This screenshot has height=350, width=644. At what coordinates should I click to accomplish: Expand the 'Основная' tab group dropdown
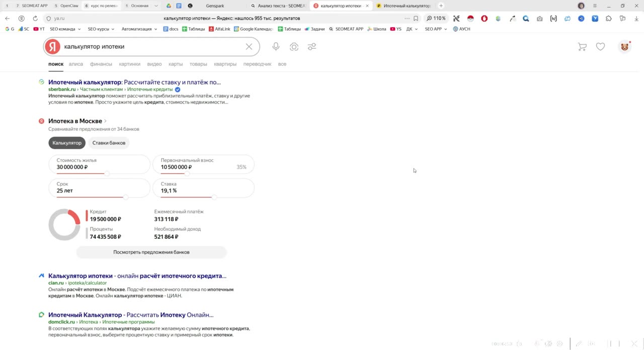point(156,6)
